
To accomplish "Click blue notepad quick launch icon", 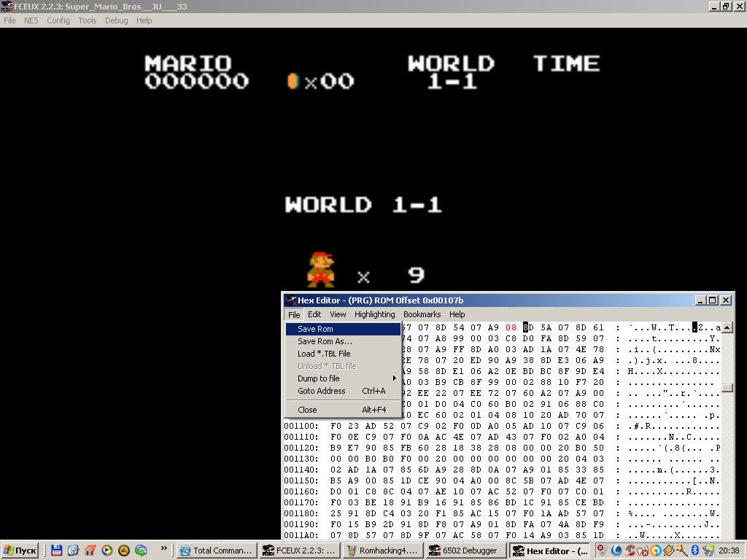I will [x=73, y=551].
